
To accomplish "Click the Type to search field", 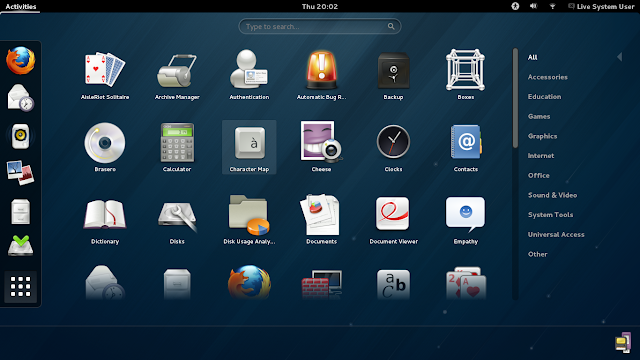I will [x=320, y=27].
